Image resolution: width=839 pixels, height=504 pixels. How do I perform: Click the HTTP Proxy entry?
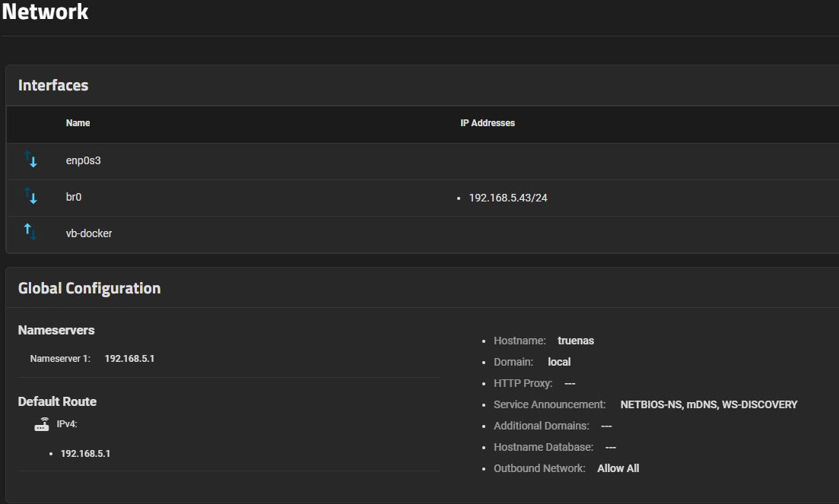534,383
